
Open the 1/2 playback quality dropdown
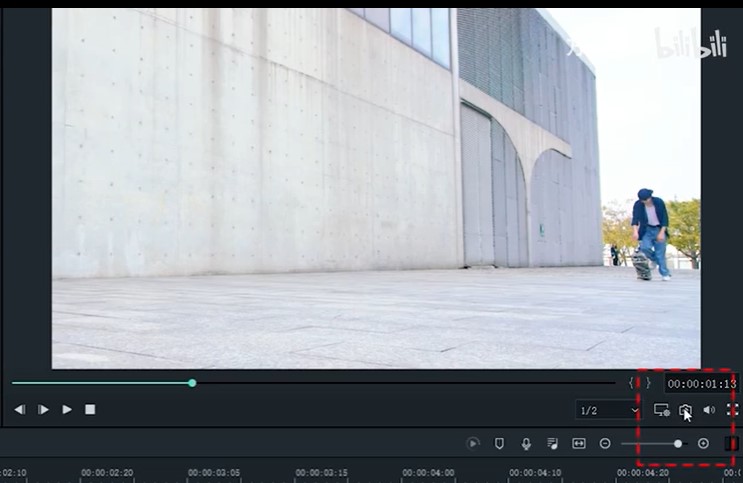click(608, 410)
